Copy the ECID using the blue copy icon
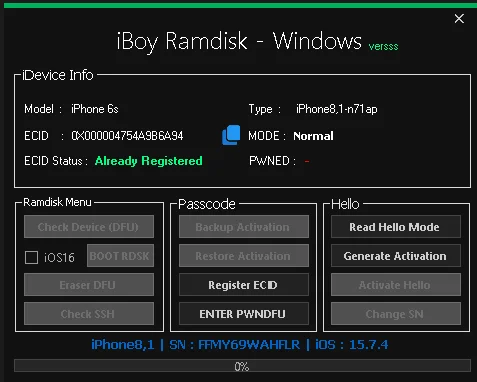This screenshot has width=477, height=382. coord(231,135)
